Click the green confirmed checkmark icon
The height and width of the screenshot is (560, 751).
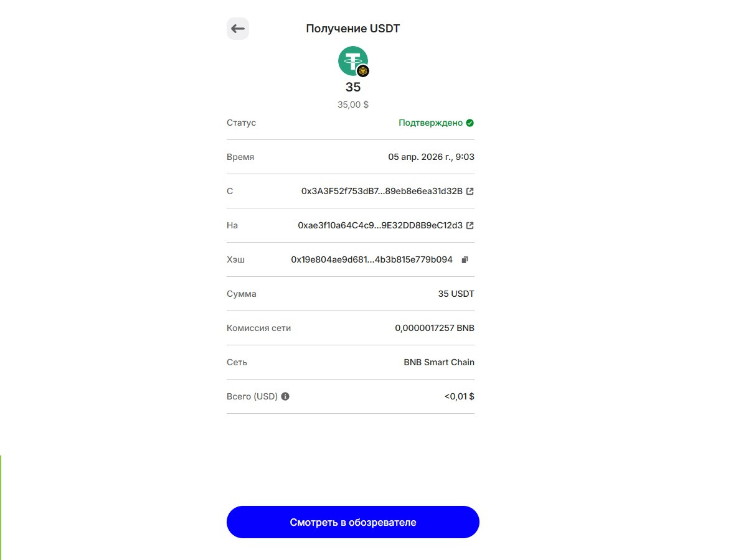coord(470,123)
